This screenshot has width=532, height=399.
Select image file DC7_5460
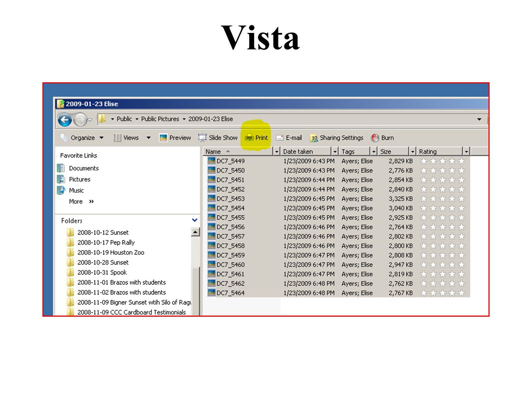click(226, 264)
